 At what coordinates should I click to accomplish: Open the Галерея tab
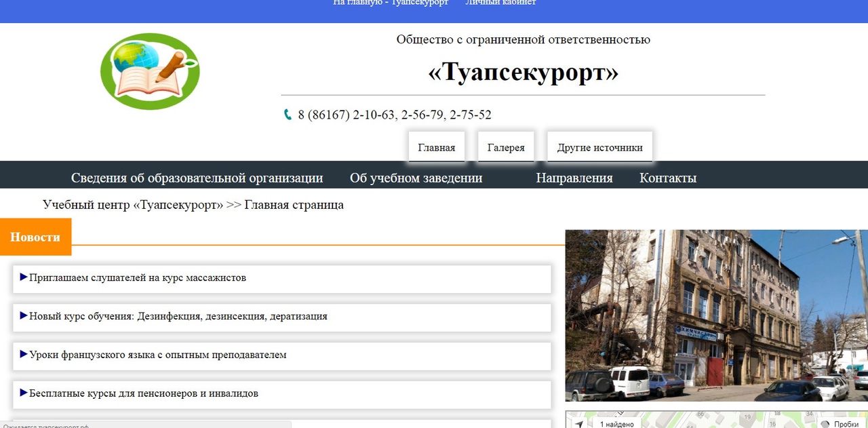[506, 147]
